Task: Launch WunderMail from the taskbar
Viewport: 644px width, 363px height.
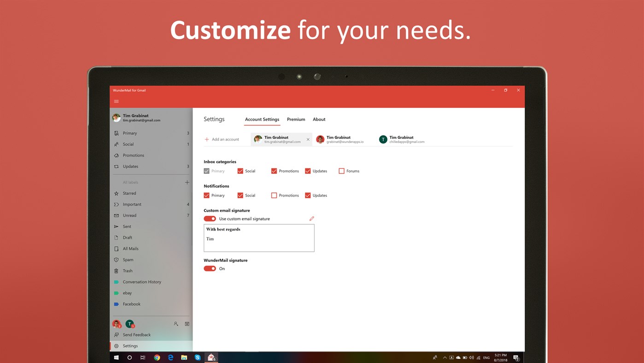Action: click(x=211, y=357)
